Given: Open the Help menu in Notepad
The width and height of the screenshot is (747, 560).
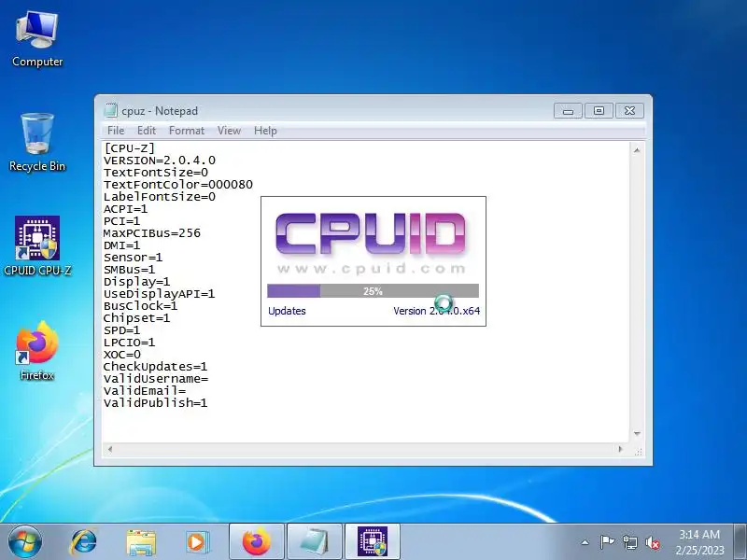Looking at the screenshot, I should [x=265, y=131].
